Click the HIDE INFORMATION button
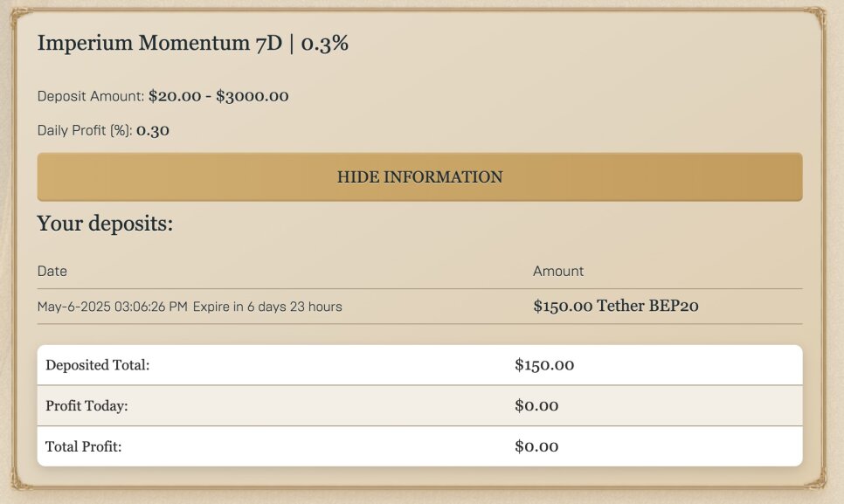This screenshot has height=504, width=844. [x=420, y=177]
